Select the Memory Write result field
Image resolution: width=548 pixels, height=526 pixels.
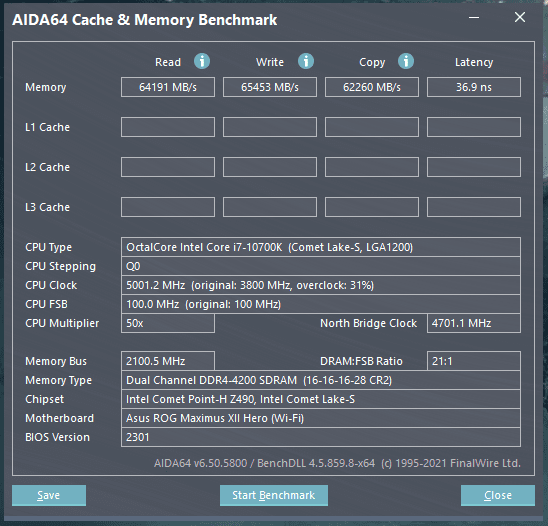pos(270,87)
